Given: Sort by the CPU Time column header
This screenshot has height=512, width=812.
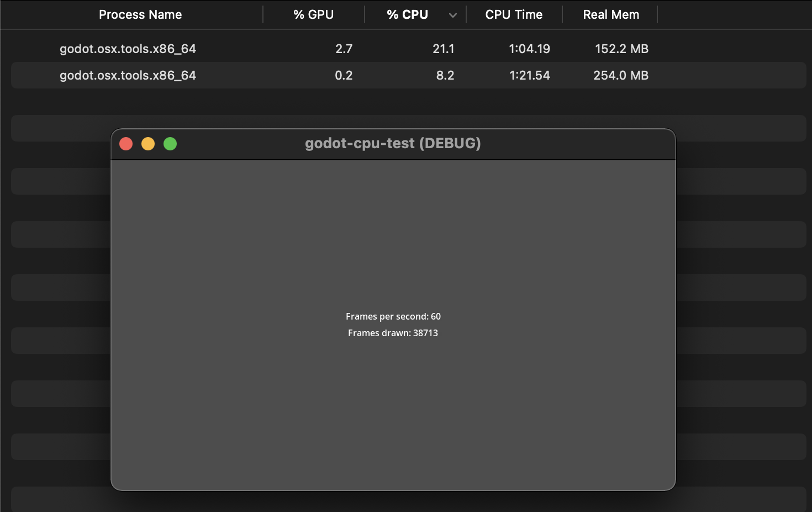Looking at the screenshot, I should [x=514, y=14].
